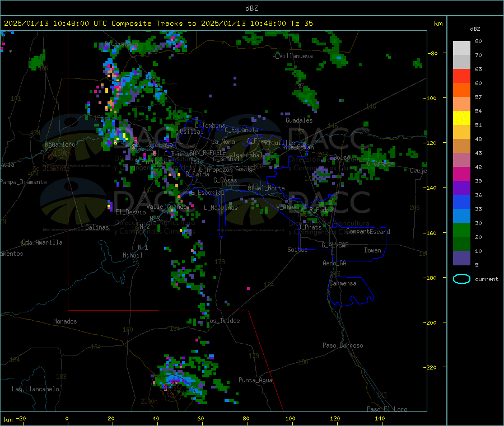The image size is (504, 426).
Task: Click the Carmensa label
Action: pyautogui.click(x=343, y=283)
